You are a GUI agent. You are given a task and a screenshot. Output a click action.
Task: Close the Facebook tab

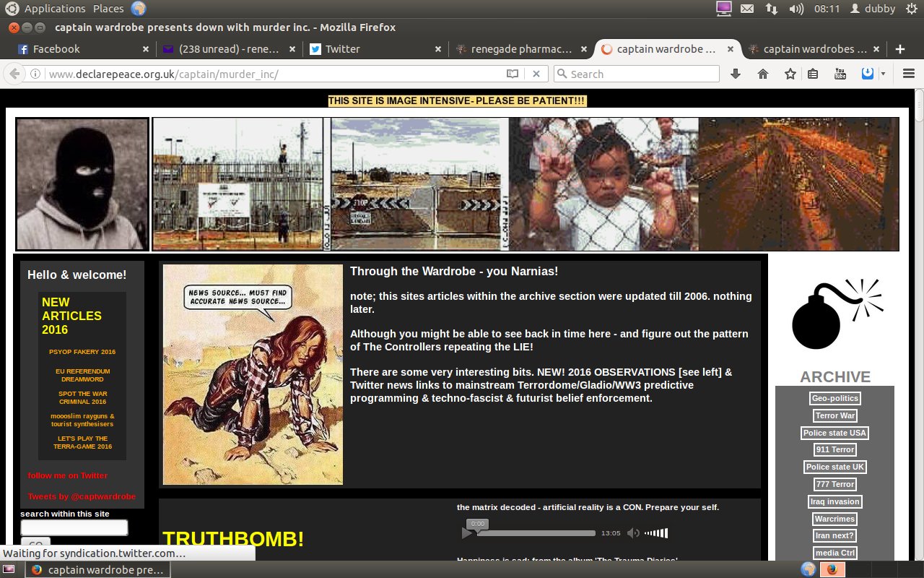click(x=146, y=49)
